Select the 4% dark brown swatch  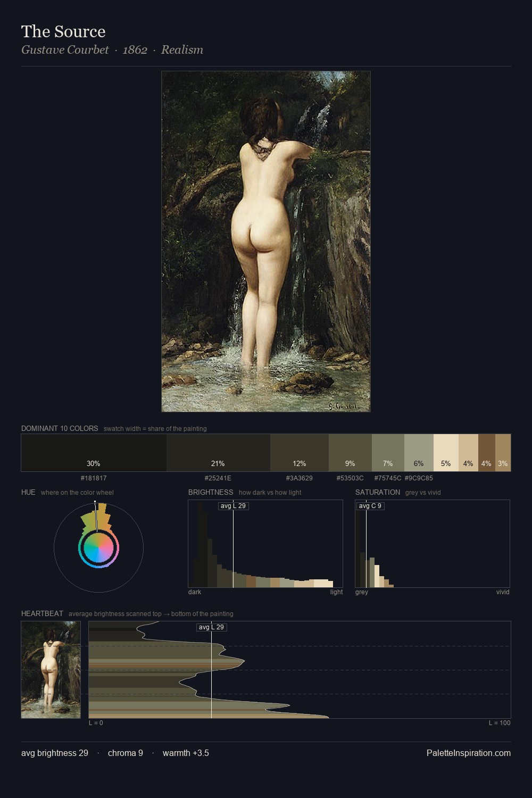coord(487,453)
